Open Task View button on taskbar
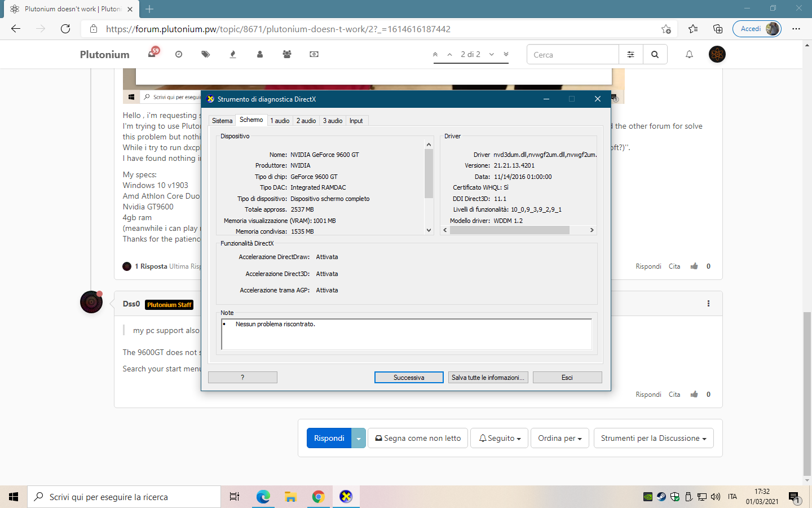Screen dimensions: 812x508 click(235, 497)
